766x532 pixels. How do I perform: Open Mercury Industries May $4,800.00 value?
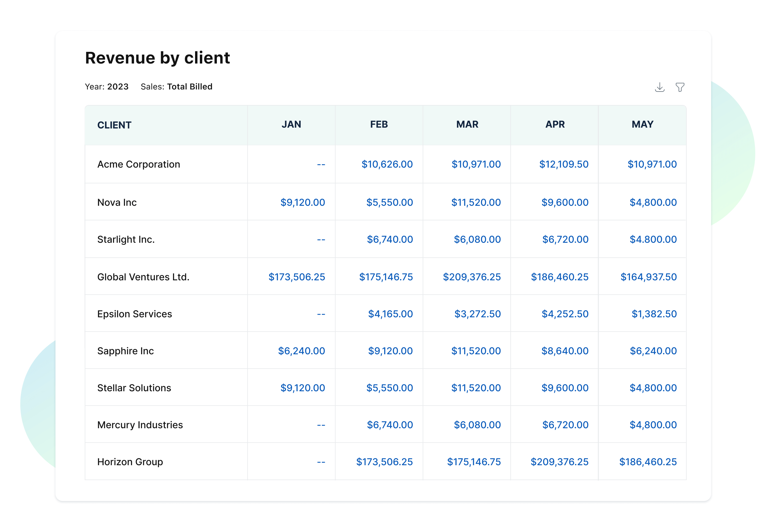653,425
